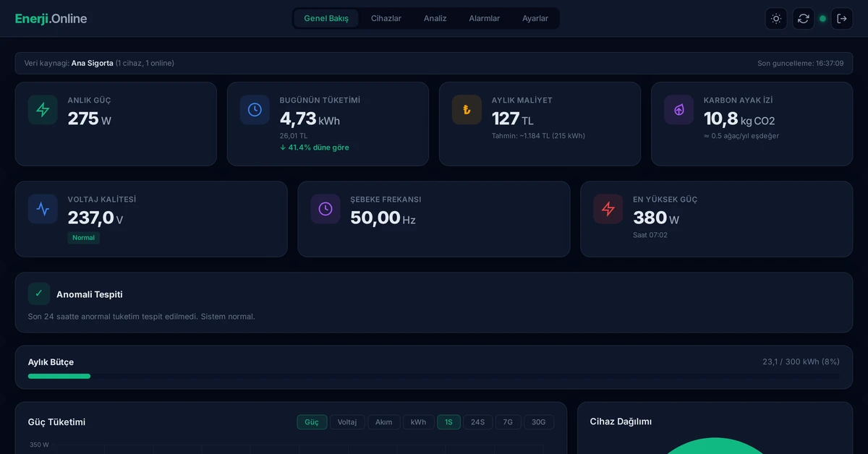
Task: Click the lightning bolt Anlık Güç icon
Action: pyautogui.click(x=43, y=110)
